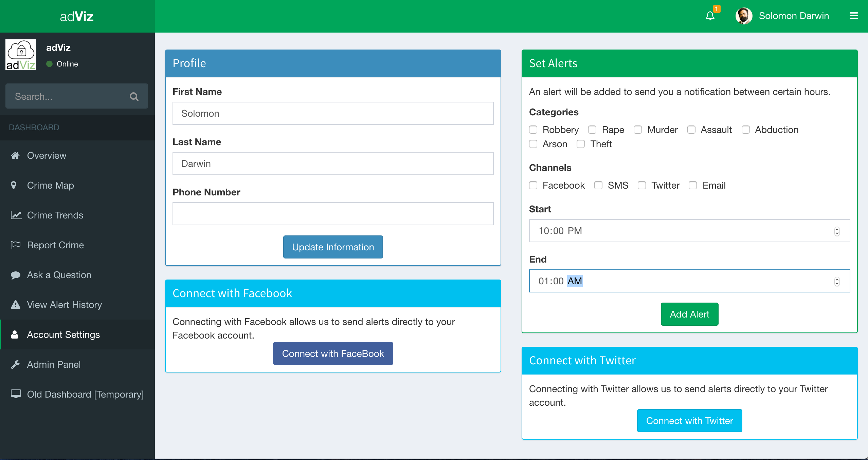This screenshot has height=460, width=868.
Task: Click the empty Phone Number field
Action: 333,214
